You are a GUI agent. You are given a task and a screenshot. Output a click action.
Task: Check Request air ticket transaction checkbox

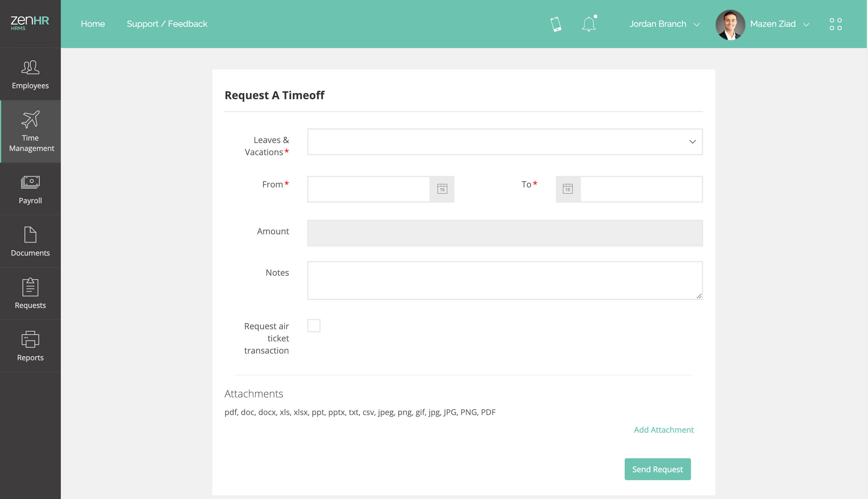pyautogui.click(x=314, y=326)
